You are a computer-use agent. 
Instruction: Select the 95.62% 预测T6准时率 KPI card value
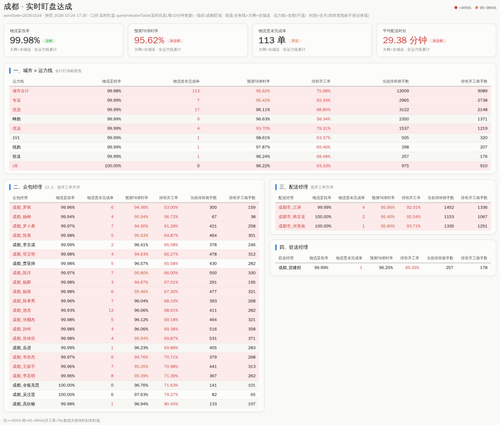[x=149, y=40]
